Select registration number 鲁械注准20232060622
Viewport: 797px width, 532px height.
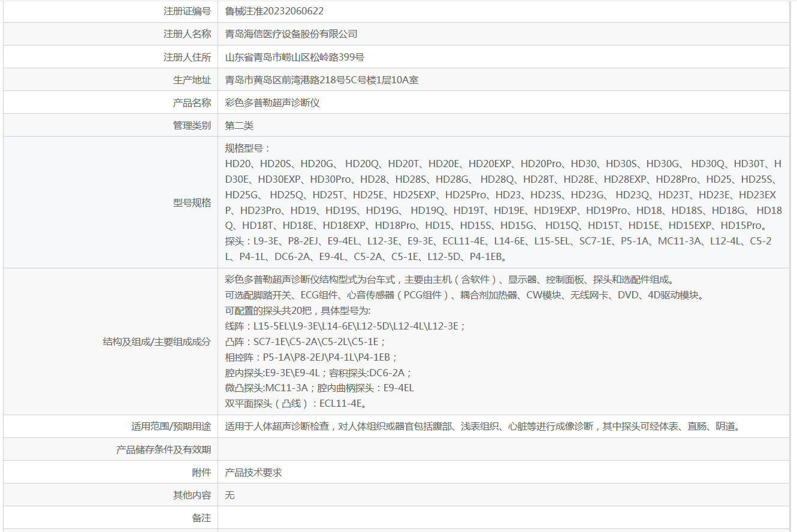(274, 11)
